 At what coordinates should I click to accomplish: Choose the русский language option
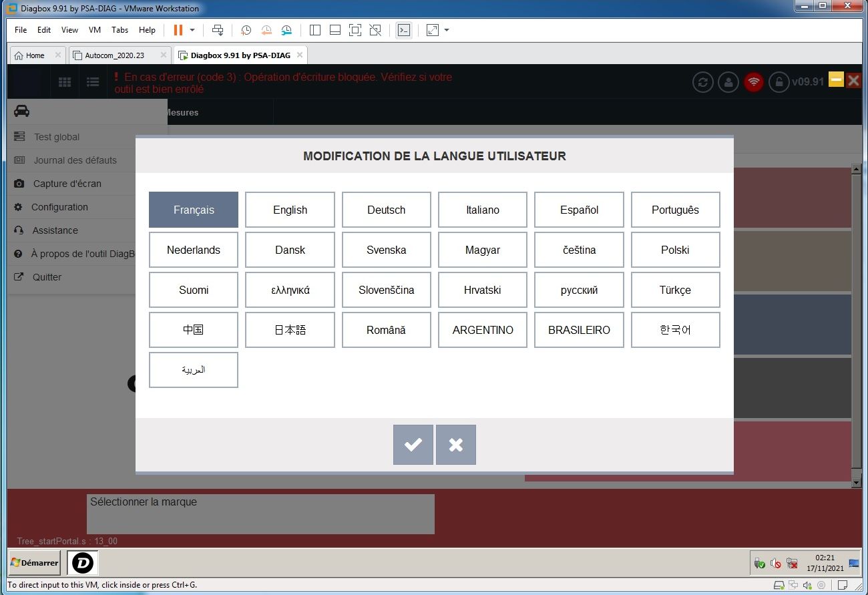click(578, 289)
